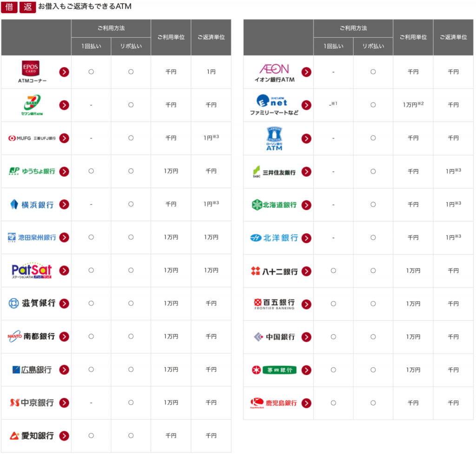Viewport: 476px width, 455px height.
Task: Click the AEON Bank ATM logo
Action: tap(274, 72)
